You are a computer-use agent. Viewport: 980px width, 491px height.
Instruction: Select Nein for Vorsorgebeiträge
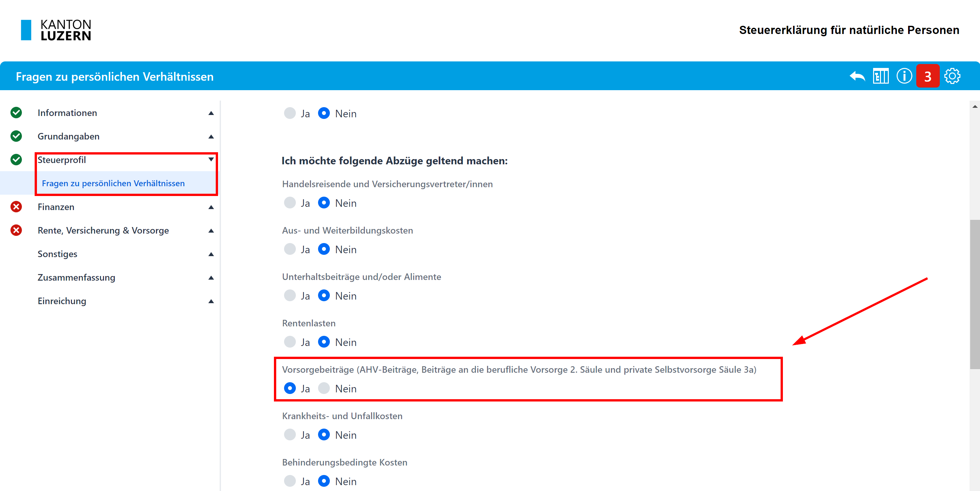click(x=324, y=388)
